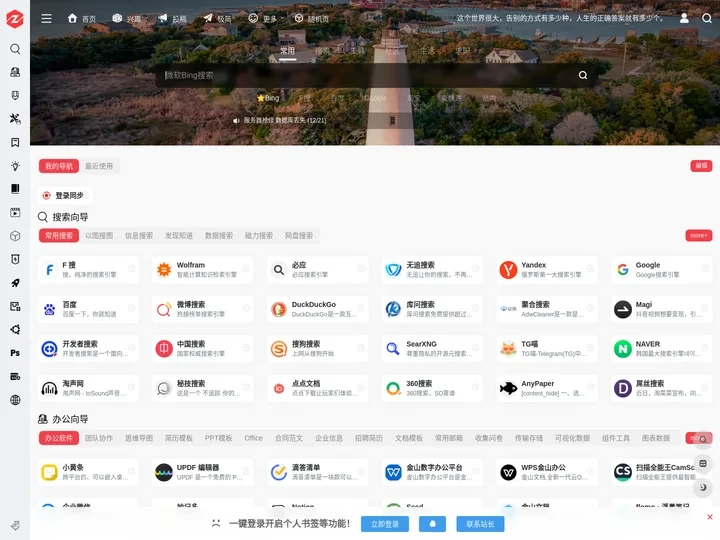Click the red Z site logo
Image resolution: width=720 pixels, height=540 pixels.
[x=15, y=19]
